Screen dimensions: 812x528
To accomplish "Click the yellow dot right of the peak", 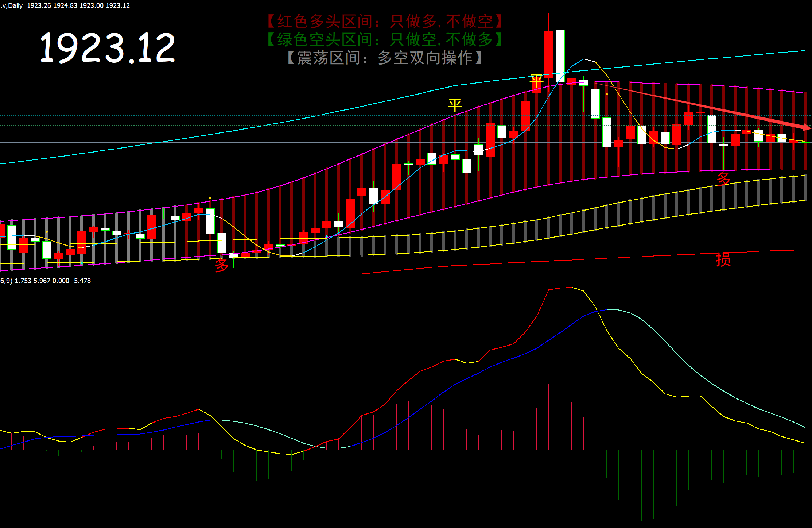I will (x=607, y=94).
